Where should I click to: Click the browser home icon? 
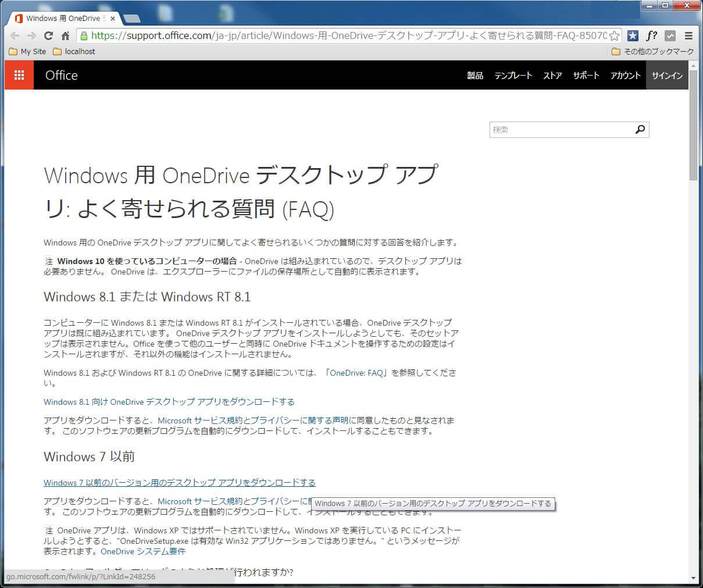click(65, 35)
